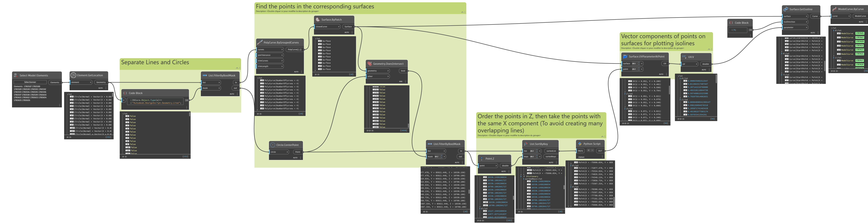Collapse the 1 List item in ModelCurve preview
This screenshot has height=224, width=868.
(x=834, y=57)
